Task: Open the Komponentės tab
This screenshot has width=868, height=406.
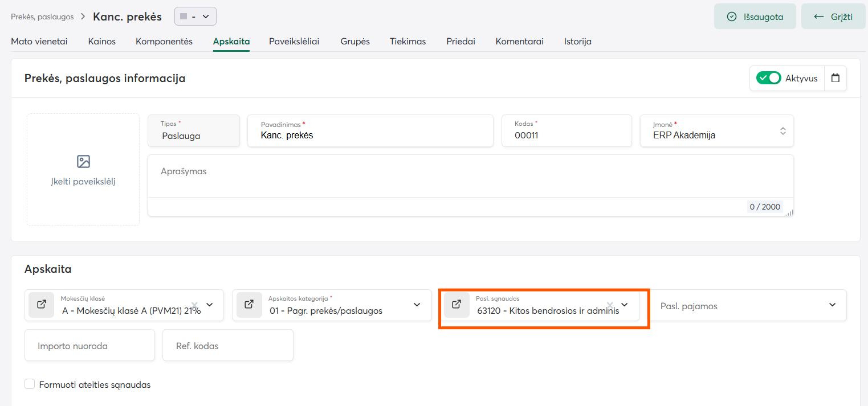Action: tap(164, 42)
